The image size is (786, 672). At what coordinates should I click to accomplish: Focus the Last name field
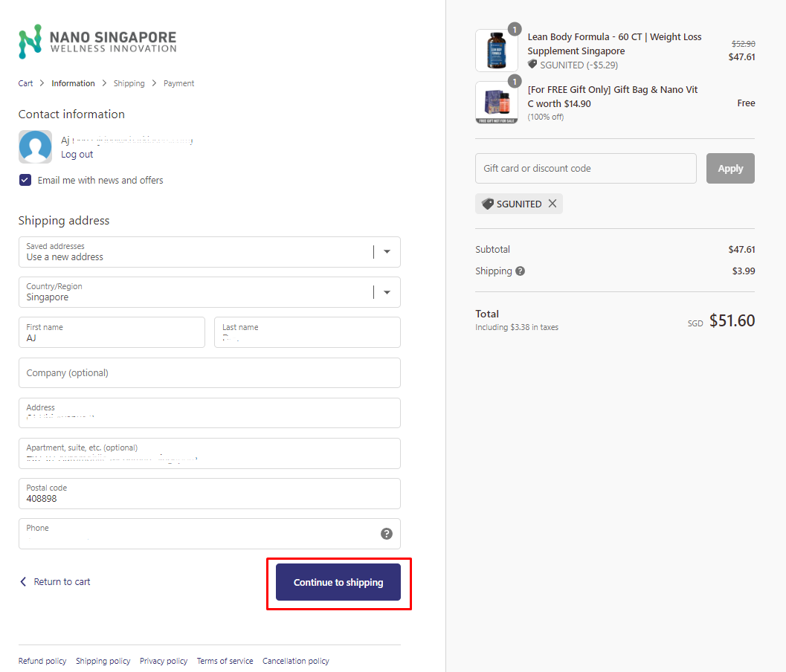307,332
